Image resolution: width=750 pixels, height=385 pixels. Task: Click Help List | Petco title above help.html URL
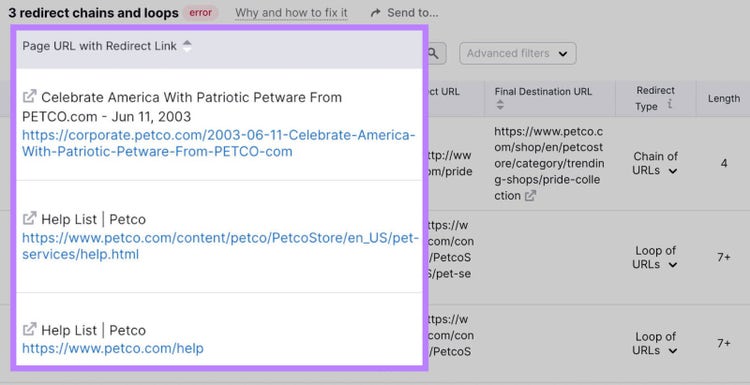point(93,219)
